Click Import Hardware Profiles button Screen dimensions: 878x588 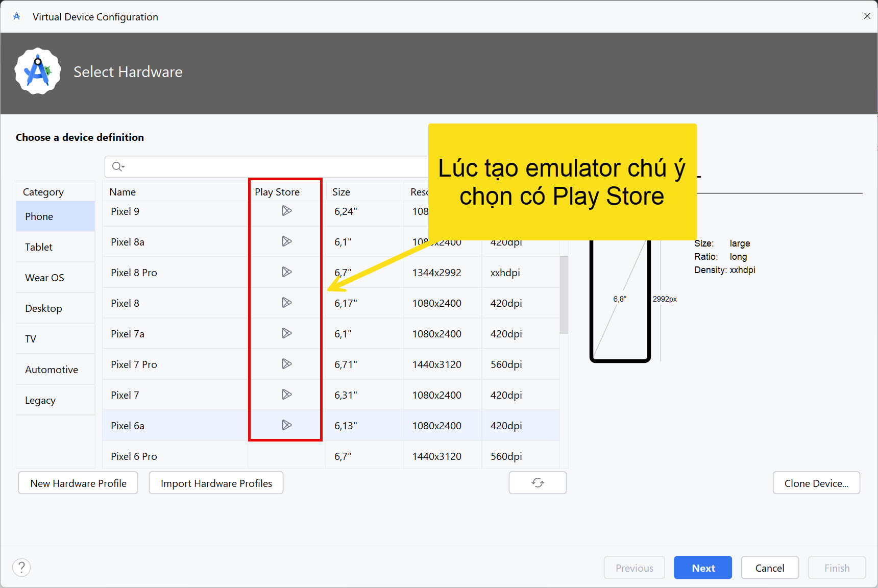pos(216,483)
